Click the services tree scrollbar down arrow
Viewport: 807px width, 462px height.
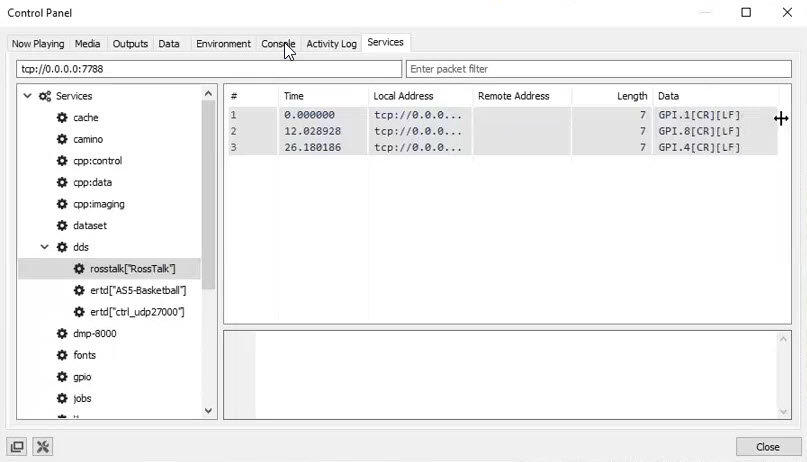209,410
